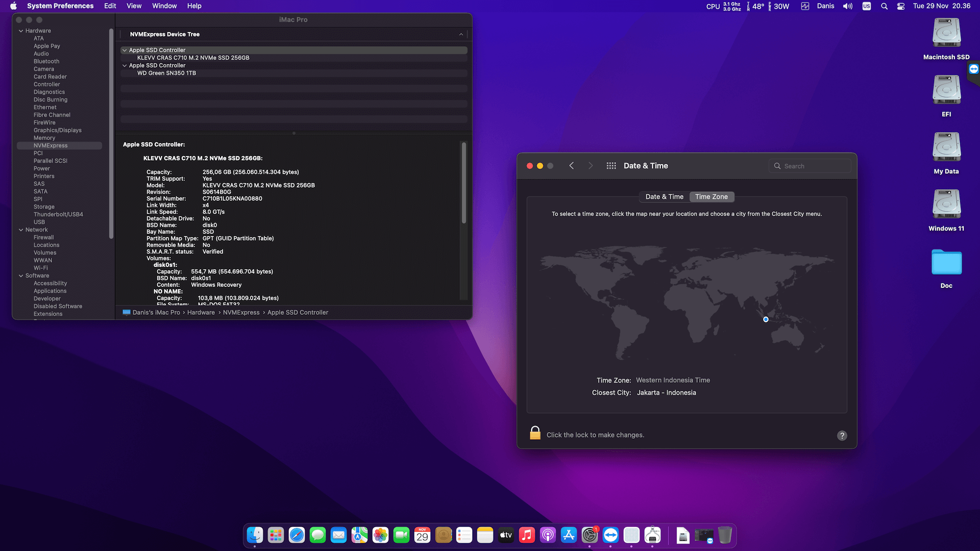Collapse the Hardware section in the sidebar
This screenshot has height=551, width=980.
click(x=21, y=30)
